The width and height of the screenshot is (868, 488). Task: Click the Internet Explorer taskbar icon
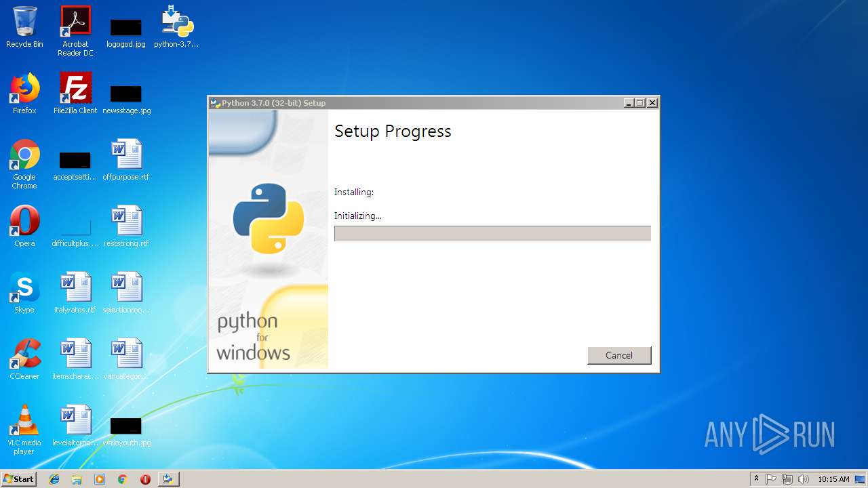point(54,479)
